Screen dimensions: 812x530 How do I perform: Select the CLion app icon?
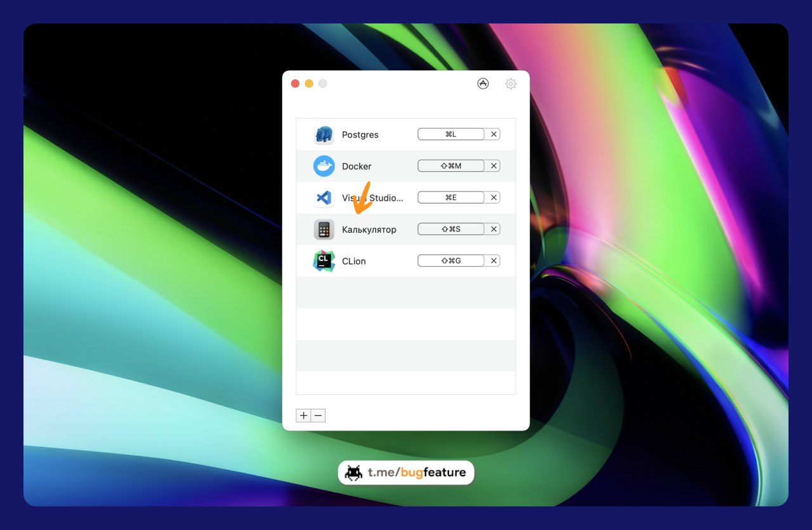(324, 261)
